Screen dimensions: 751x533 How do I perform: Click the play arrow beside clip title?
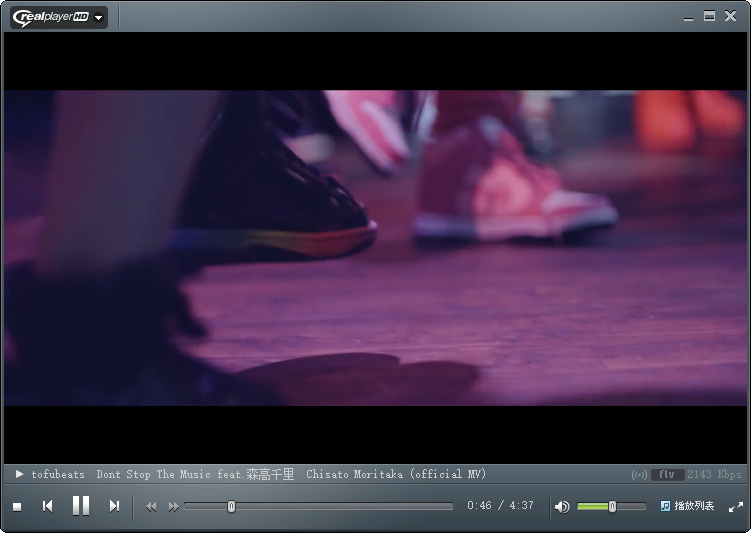(19, 474)
